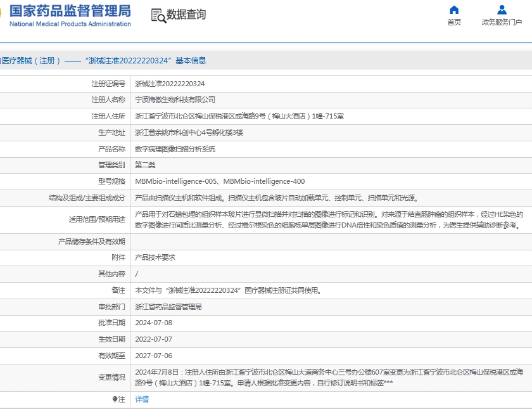Click the 注册人住所 field label
Viewport: 532px width, 412px height.
coord(108,116)
